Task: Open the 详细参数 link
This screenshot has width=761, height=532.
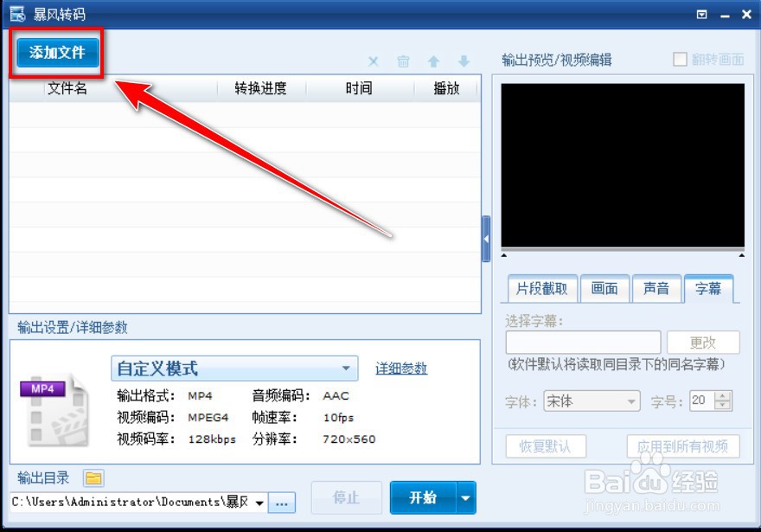Action: [x=401, y=369]
